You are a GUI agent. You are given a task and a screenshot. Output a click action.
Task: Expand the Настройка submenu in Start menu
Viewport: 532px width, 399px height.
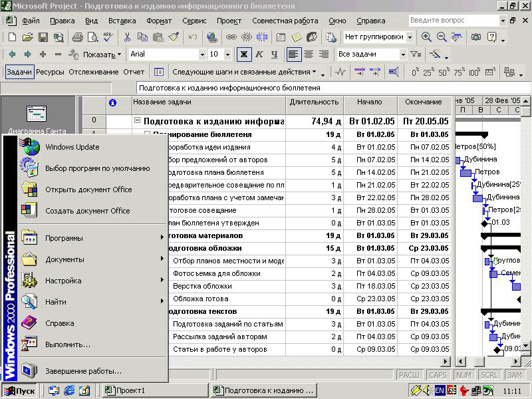92,281
